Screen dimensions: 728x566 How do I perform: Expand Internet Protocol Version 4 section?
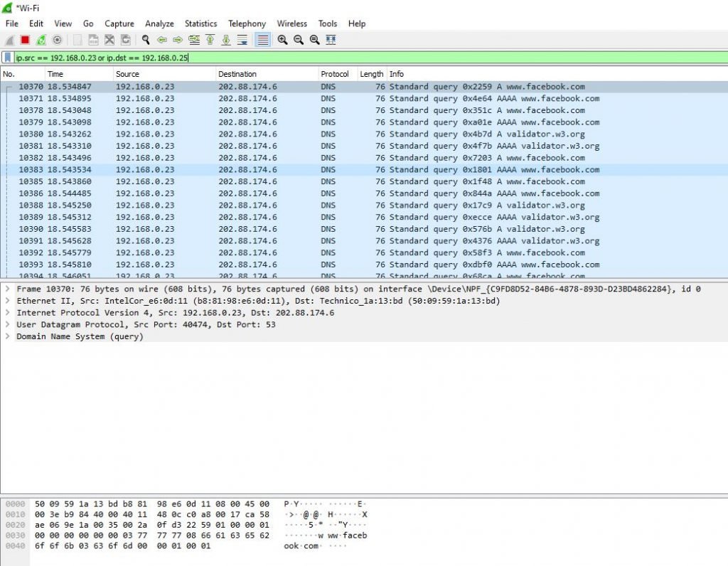pyautogui.click(x=7, y=312)
